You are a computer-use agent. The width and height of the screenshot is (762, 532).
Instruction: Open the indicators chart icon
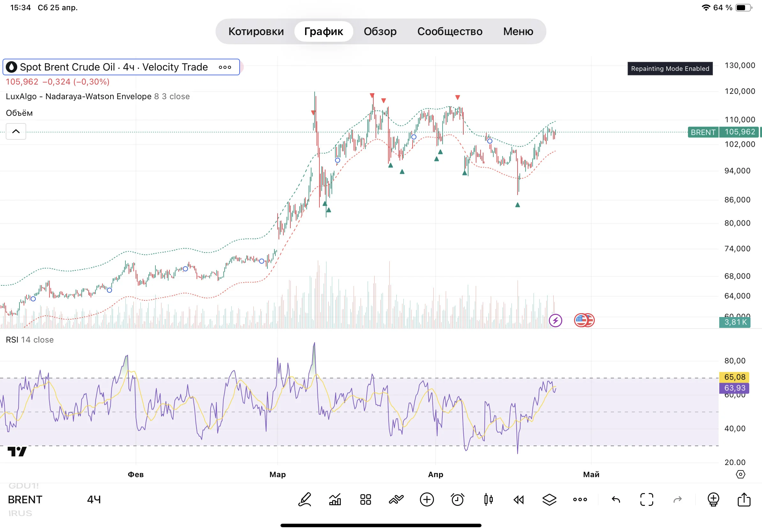pyautogui.click(x=335, y=499)
